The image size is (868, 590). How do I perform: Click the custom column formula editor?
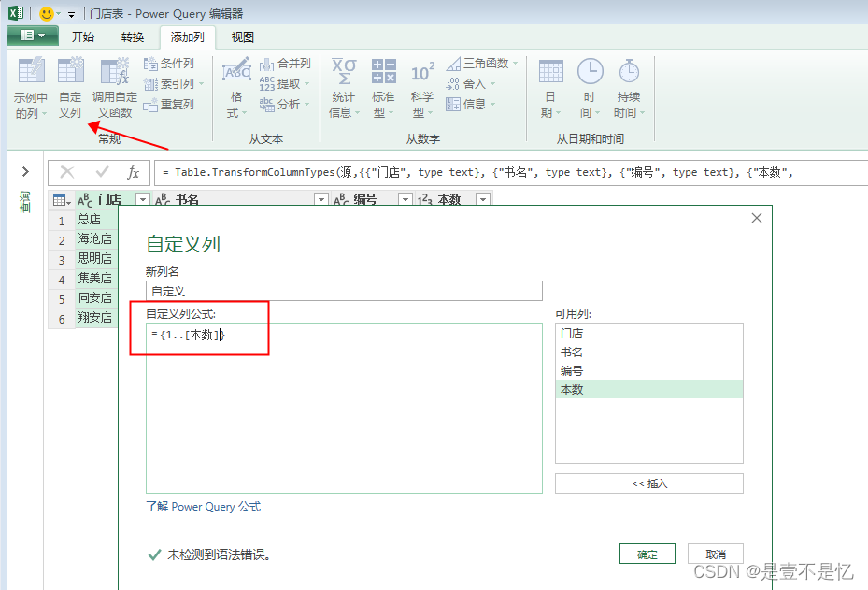(x=345, y=409)
